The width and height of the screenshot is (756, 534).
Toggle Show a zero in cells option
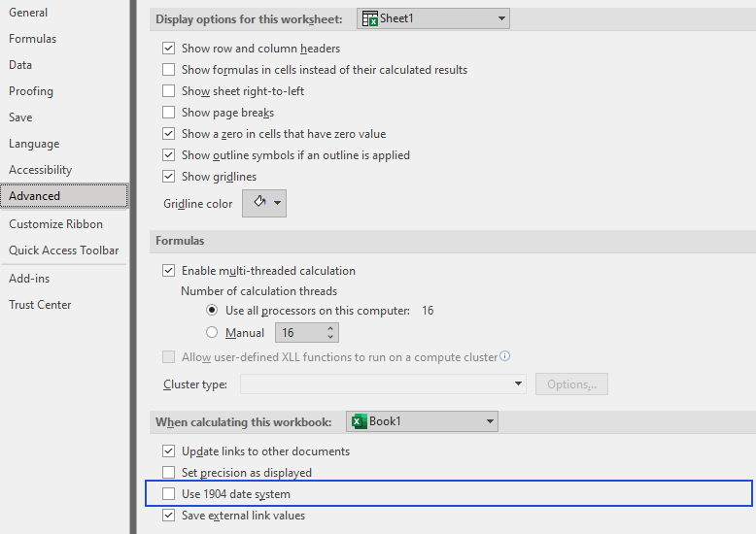point(168,134)
